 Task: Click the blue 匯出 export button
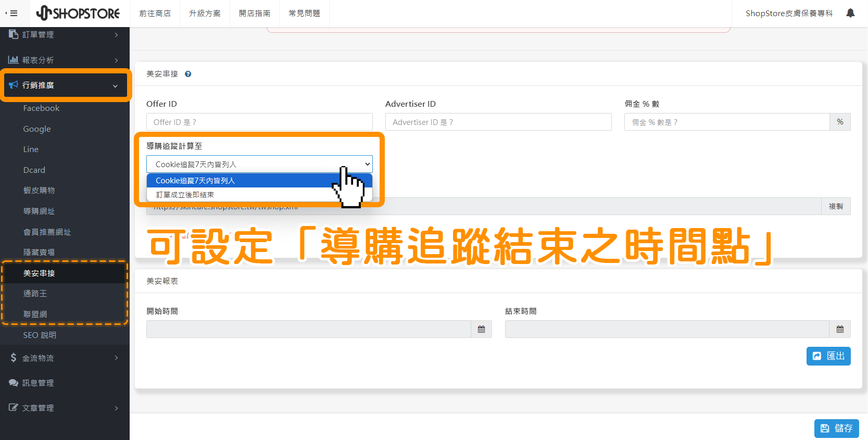pyautogui.click(x=828, y=356)
